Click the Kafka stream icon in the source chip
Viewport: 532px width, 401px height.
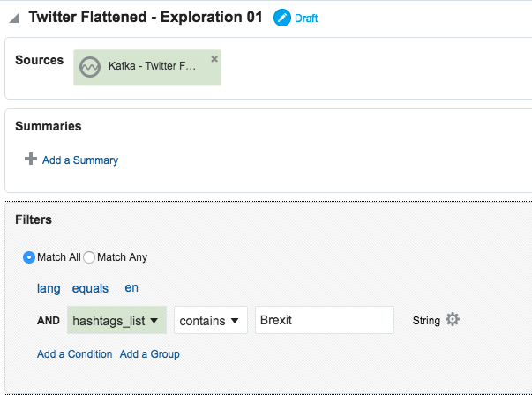(x=90, y=67)
